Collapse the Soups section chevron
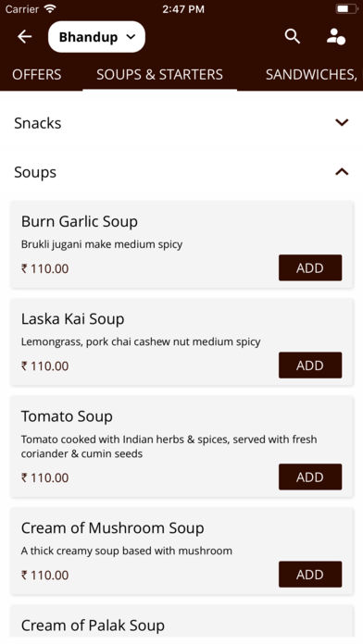Viewport: 363px width, 644px height. pos(342,172)
